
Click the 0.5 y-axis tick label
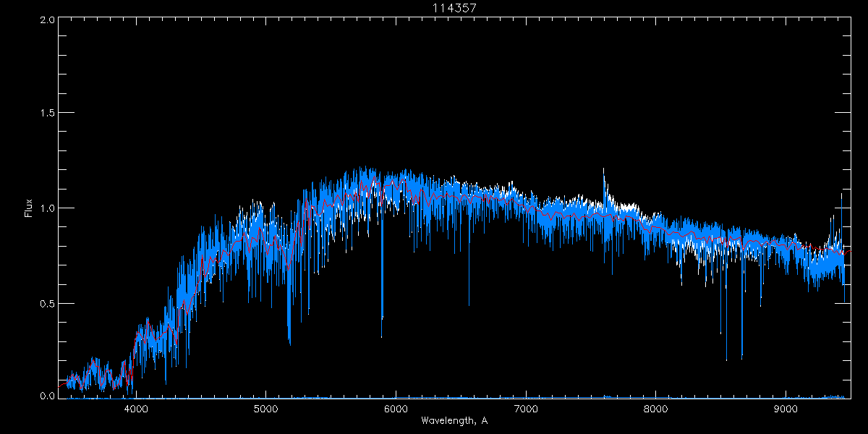48,303
